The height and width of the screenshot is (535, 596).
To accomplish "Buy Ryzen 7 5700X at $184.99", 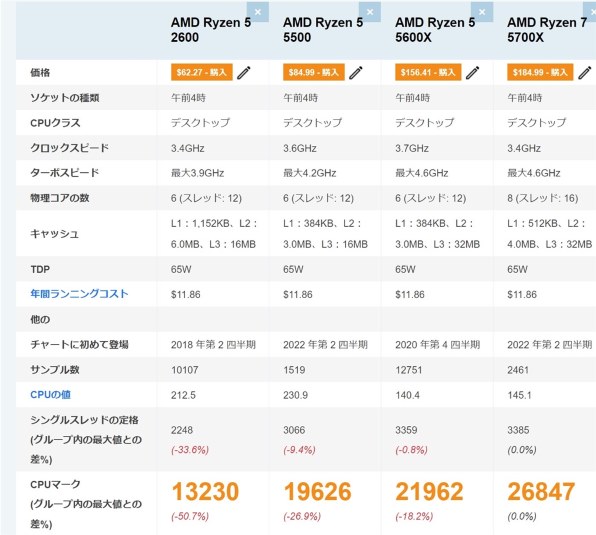I will pyautogui.click(x=540, y=72).
